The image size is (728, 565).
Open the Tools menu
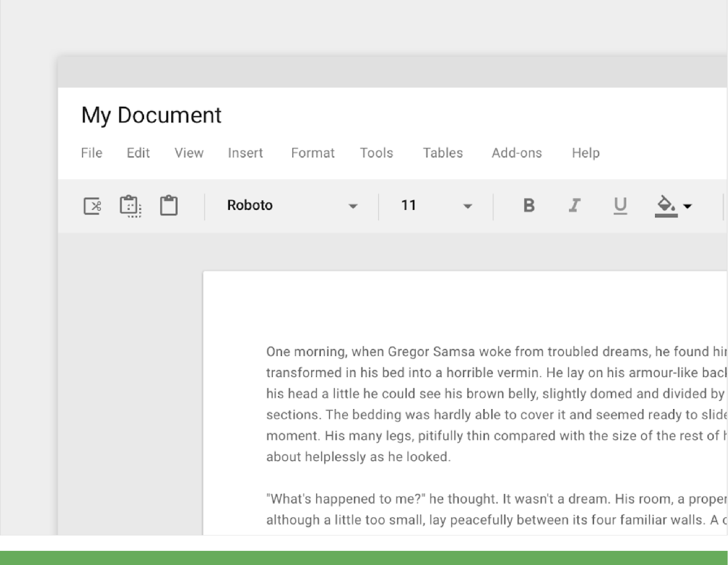click(377, 153)
